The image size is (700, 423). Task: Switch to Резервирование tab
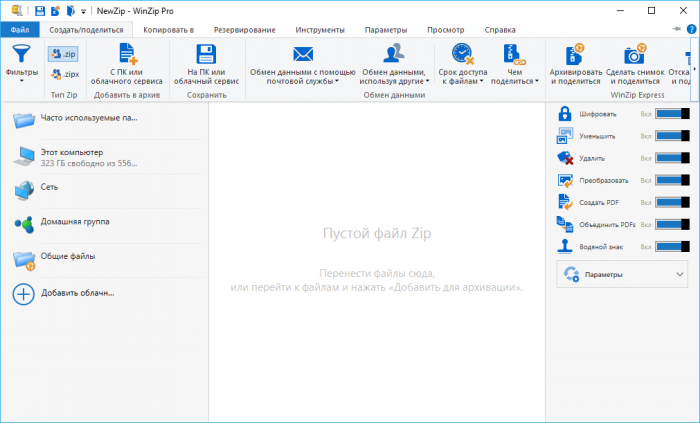245,30
